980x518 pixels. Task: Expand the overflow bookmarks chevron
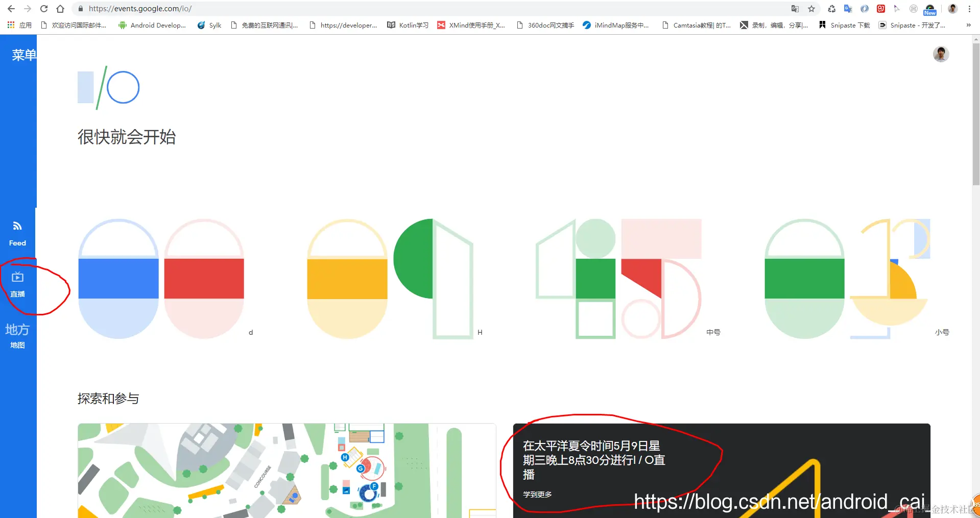(x=968, y=25)
